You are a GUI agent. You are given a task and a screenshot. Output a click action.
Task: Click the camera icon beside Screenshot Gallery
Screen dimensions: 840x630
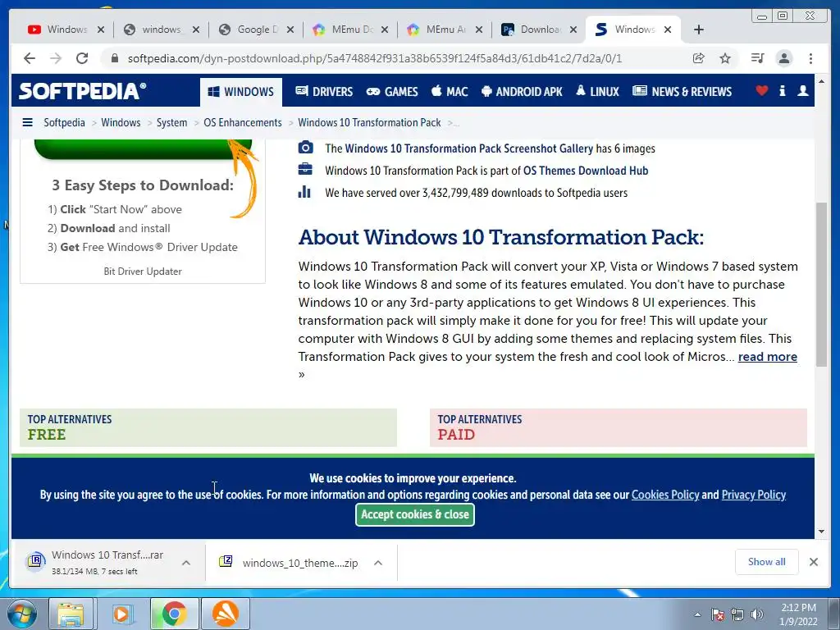click(x=305, y=148)
